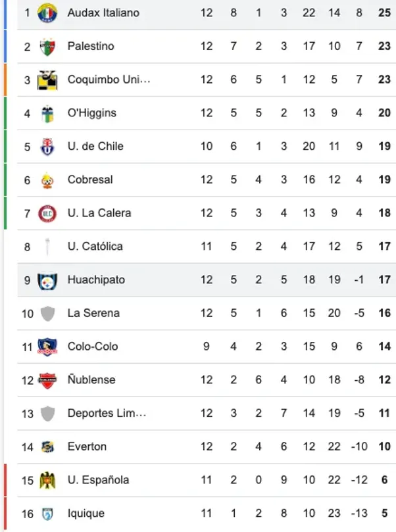The image size is (396, 532).
Task: Click the La Serena team name
Action: point(93,313)
